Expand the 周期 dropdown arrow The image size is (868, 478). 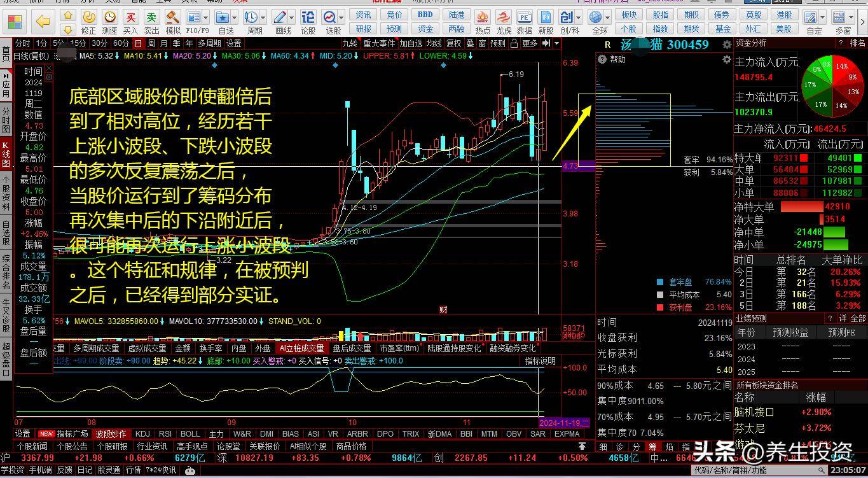click(x=265, y=16)
